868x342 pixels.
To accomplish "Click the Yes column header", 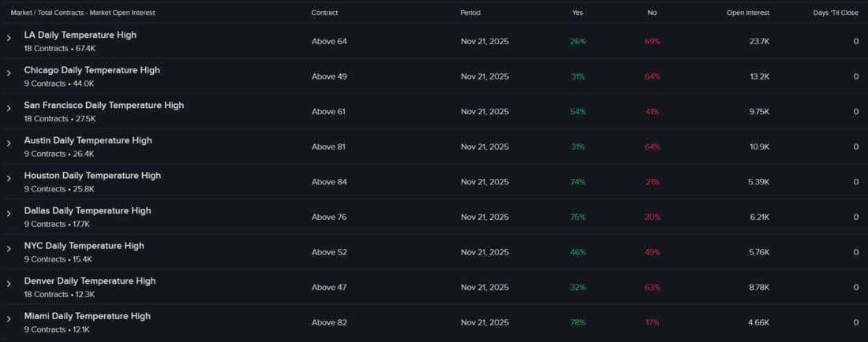I will click(578, 13).
